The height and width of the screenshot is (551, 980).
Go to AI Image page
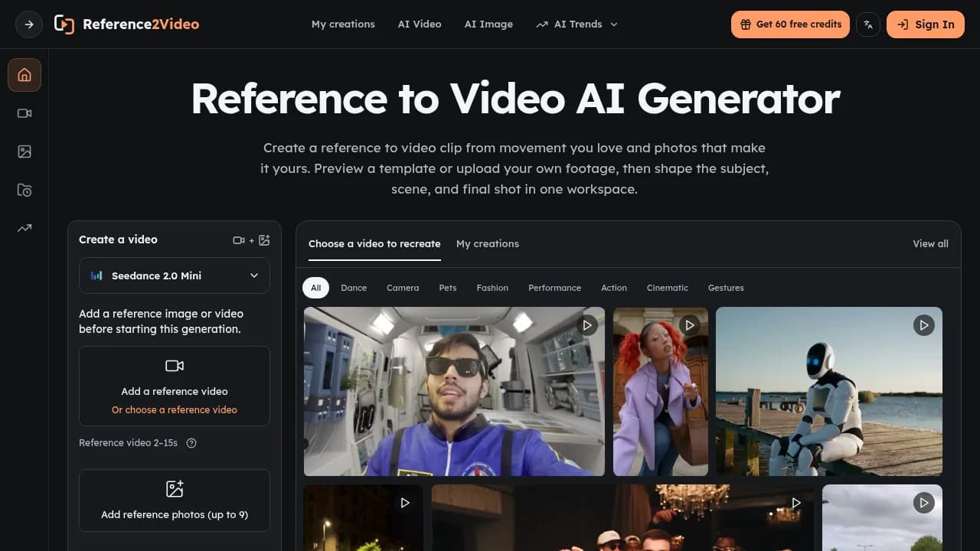tap(488, 24)
